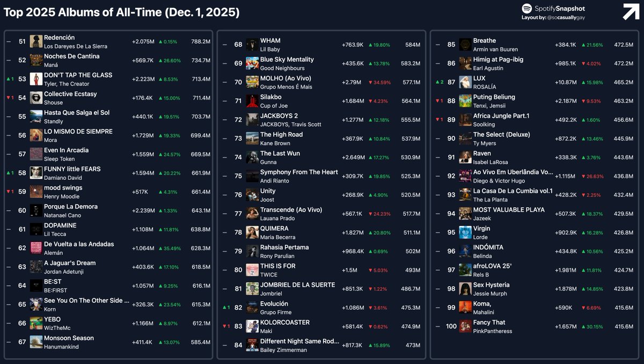644x364 pixels.
Task: Click the Monsoon Season album cover
Action: click(36, 343)
